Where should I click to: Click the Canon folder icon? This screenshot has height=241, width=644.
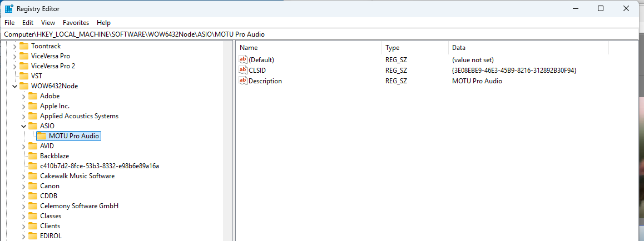(33, 186)
